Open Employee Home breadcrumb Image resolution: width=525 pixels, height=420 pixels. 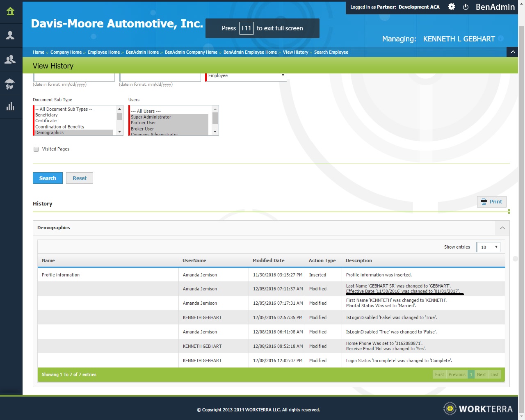(104, 52)
